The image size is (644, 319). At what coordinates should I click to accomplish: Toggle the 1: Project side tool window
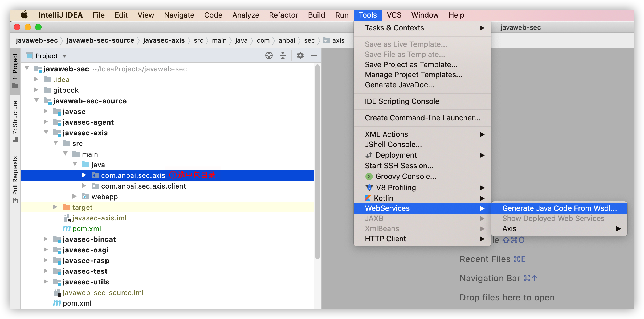[15, 71]
